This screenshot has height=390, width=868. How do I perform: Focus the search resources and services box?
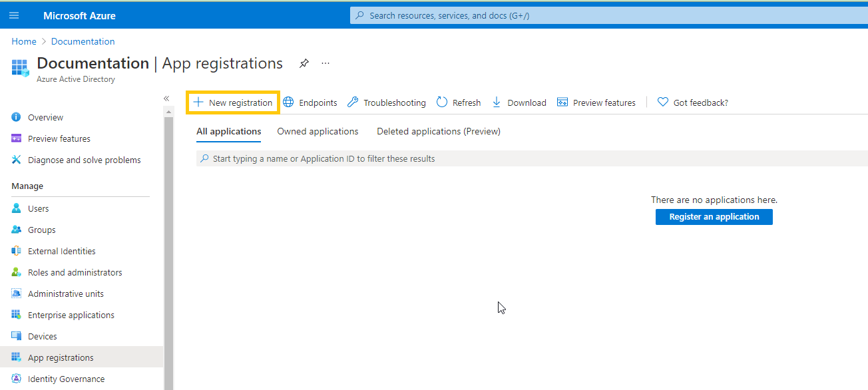pos(609,15)
